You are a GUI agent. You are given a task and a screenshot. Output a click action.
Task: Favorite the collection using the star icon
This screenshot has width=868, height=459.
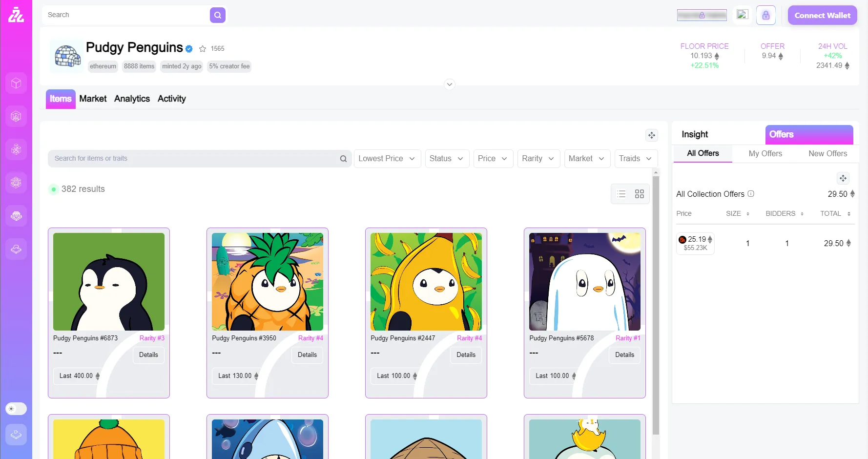[203, 49]
